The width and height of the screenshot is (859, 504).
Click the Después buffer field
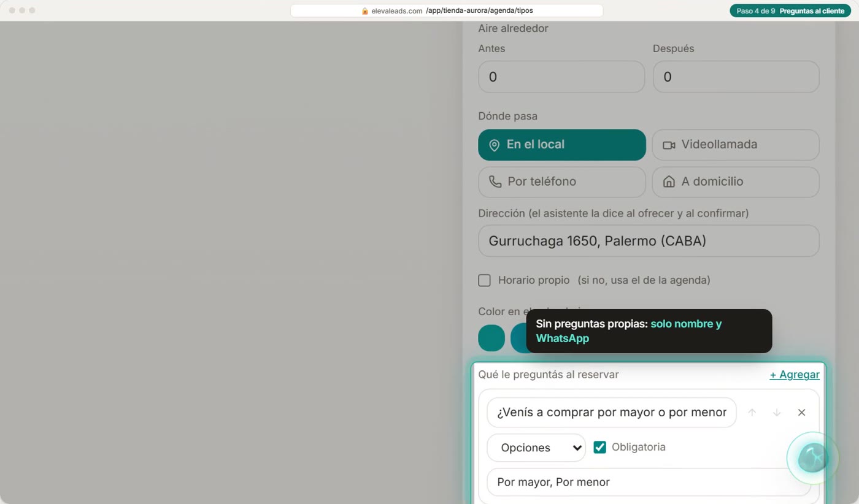[736, 77]
